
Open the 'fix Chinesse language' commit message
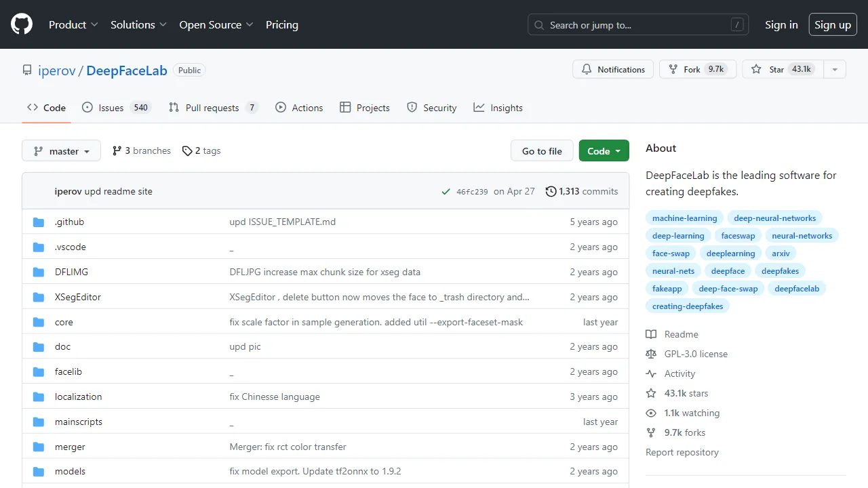point(275,397)
